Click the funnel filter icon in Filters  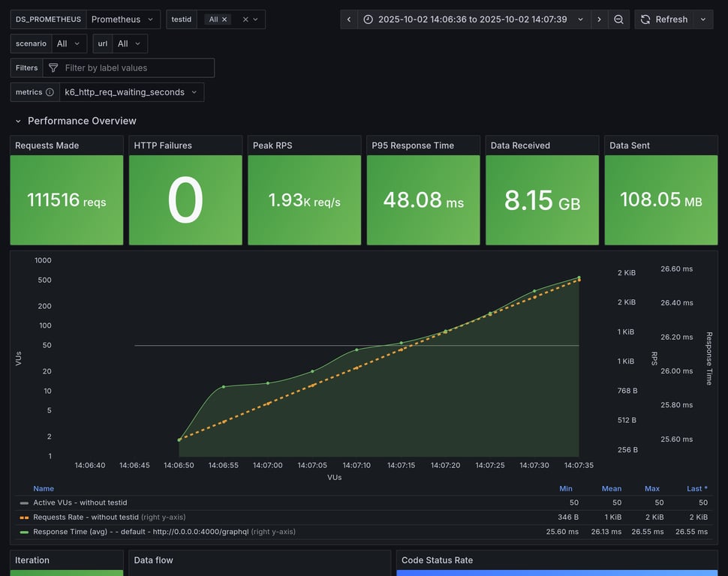tap(53, 68)
